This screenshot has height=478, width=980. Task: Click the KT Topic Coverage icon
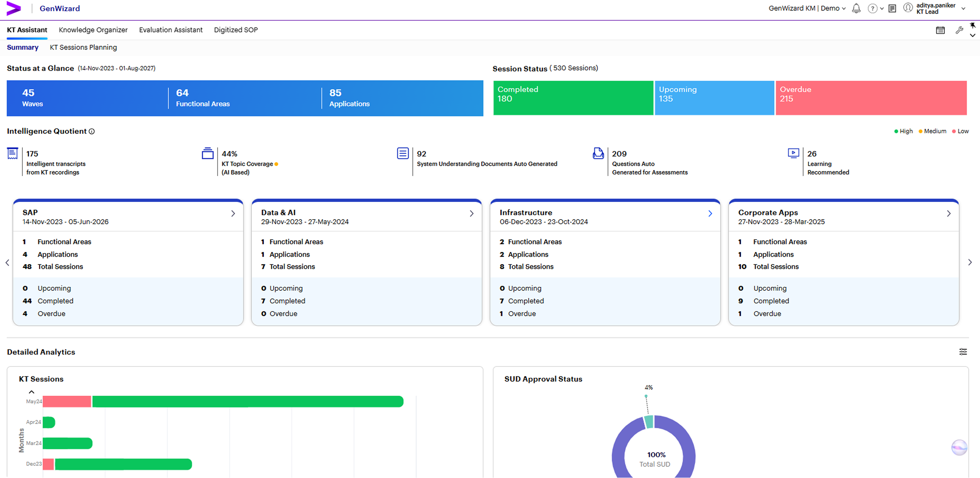click(207, 153)
